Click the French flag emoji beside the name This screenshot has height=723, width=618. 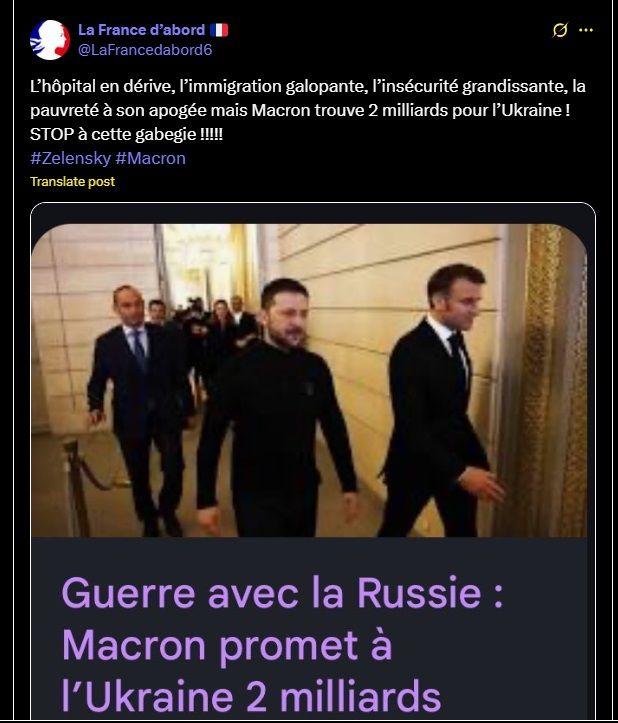pos(219,30)
